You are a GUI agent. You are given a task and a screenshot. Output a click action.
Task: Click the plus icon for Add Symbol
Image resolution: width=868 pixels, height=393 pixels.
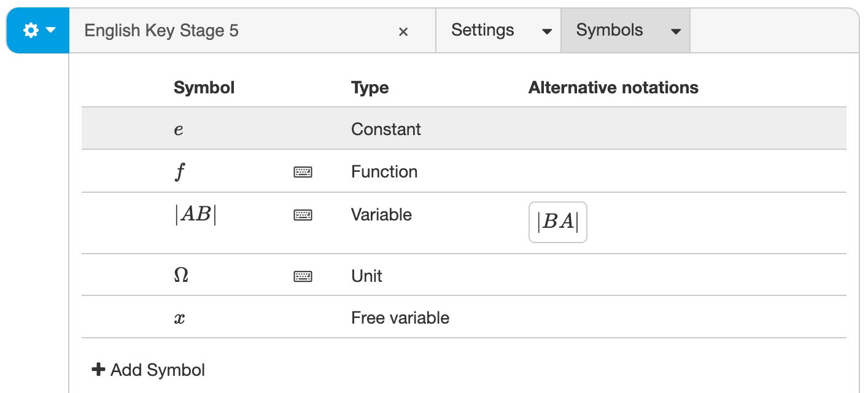[98, 370]
